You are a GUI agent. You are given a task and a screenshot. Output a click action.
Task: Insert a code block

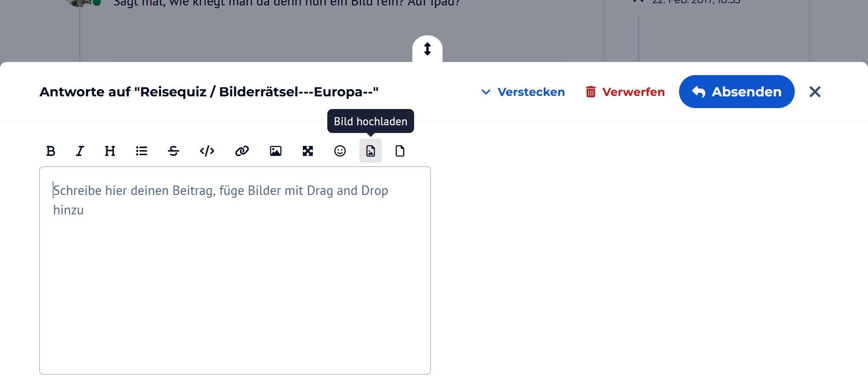coord(207,151)
